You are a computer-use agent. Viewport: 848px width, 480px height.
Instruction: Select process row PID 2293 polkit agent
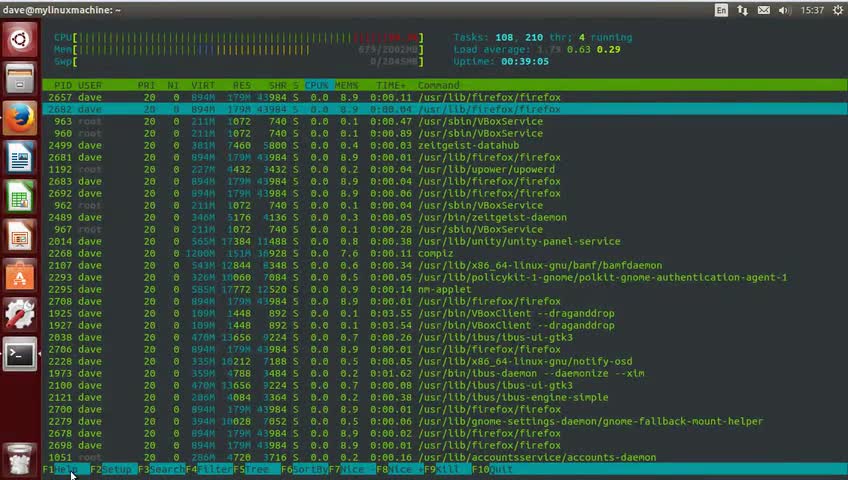click(445, 277)
